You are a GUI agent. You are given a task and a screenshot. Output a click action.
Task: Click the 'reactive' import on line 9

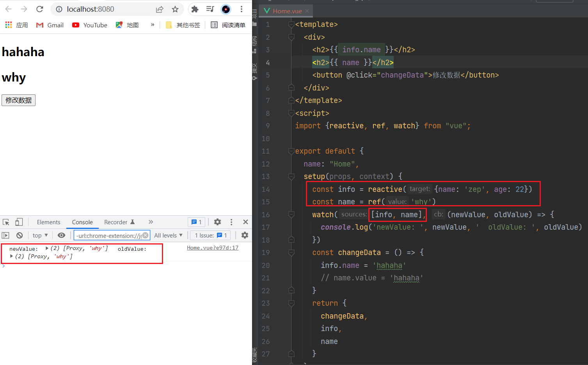(346, 126)
